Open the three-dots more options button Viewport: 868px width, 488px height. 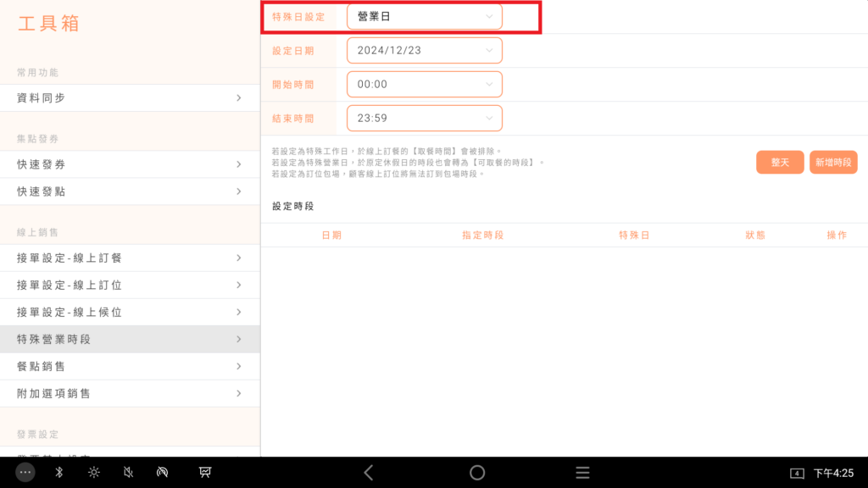[x=25, y=473]
